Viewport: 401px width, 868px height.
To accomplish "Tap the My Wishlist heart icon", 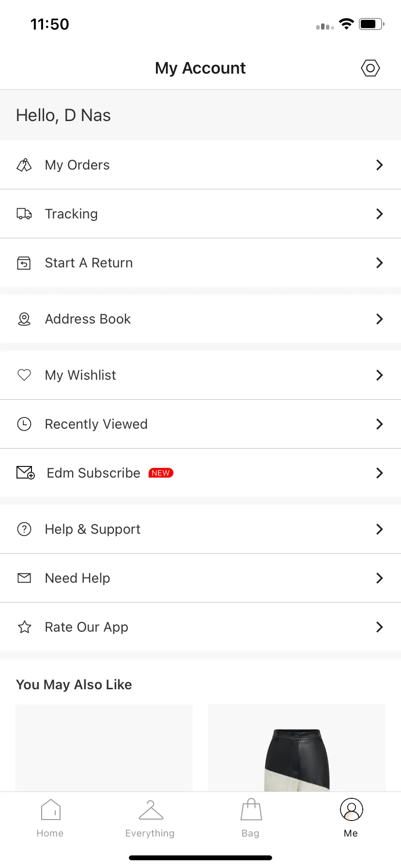I will click(24, 375).
